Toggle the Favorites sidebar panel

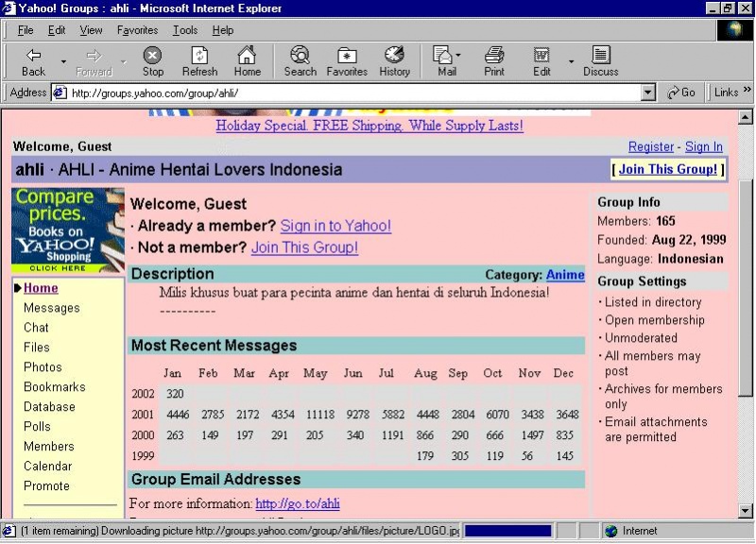click(x=347, y=59)
